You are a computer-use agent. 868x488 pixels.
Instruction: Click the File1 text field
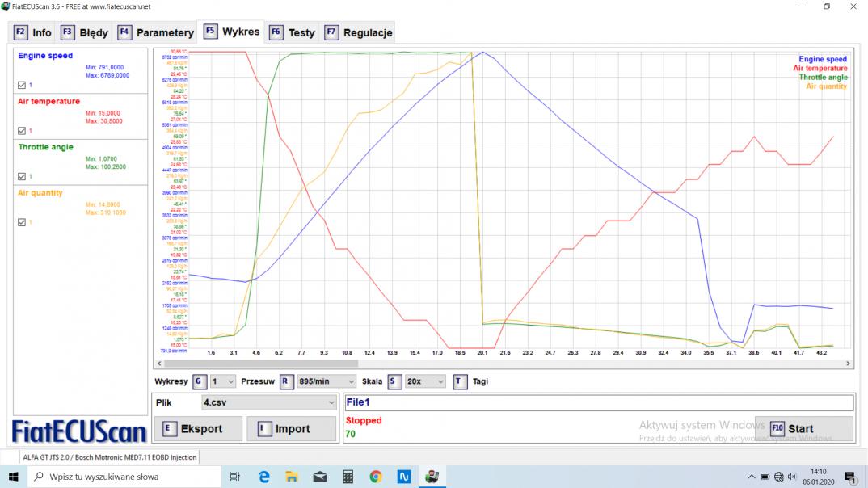coord(598,402)
